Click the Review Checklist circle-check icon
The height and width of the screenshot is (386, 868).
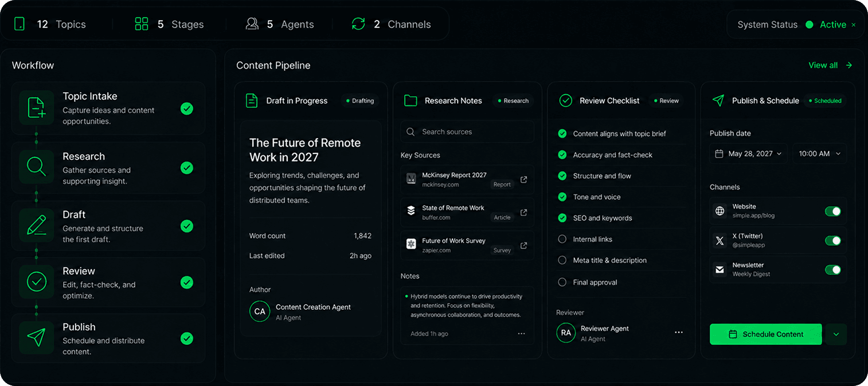click(x=565, y=100)
